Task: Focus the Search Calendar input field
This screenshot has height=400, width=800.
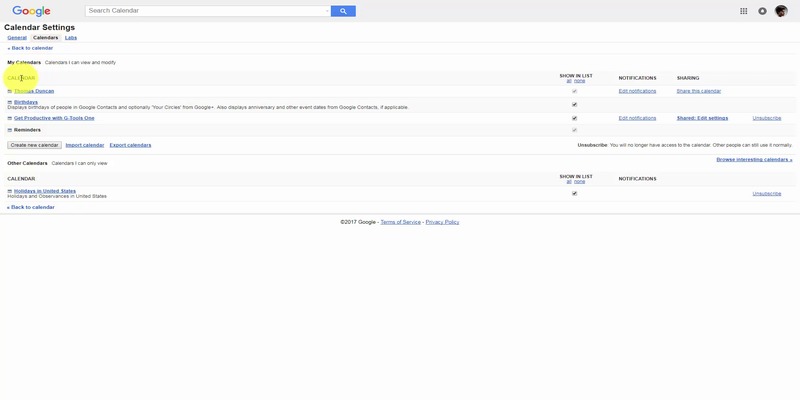Action: [204, 11]
